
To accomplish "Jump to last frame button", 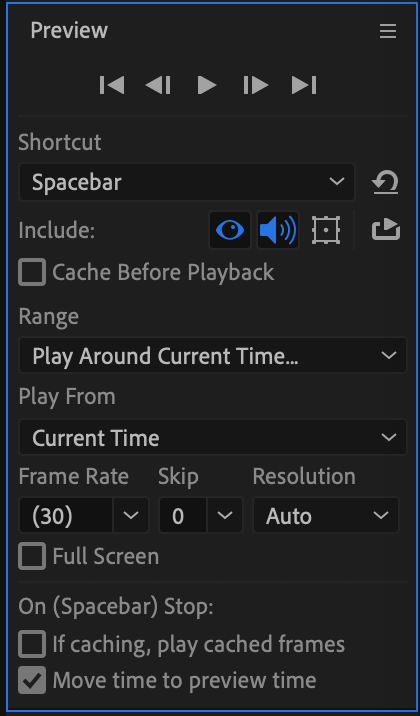I will pyautogui.click(x=304, y=85).
